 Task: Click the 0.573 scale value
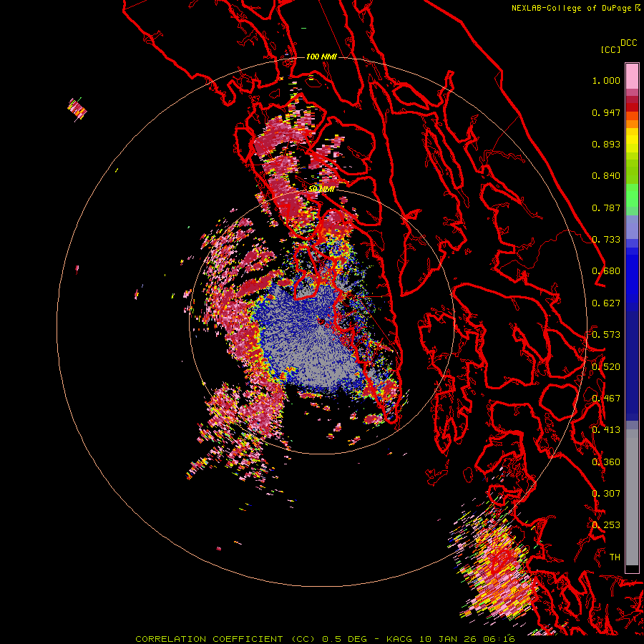pos(606,335)
